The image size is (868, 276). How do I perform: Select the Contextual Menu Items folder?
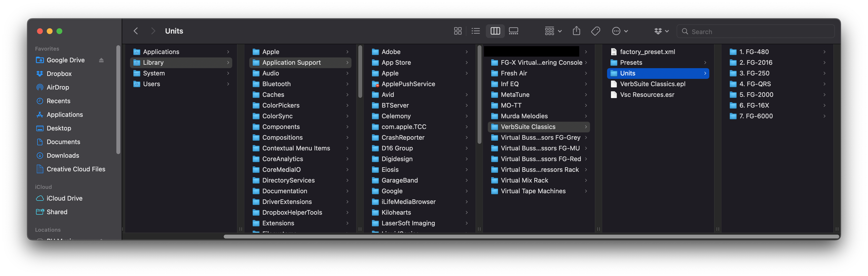pos(300,148)
